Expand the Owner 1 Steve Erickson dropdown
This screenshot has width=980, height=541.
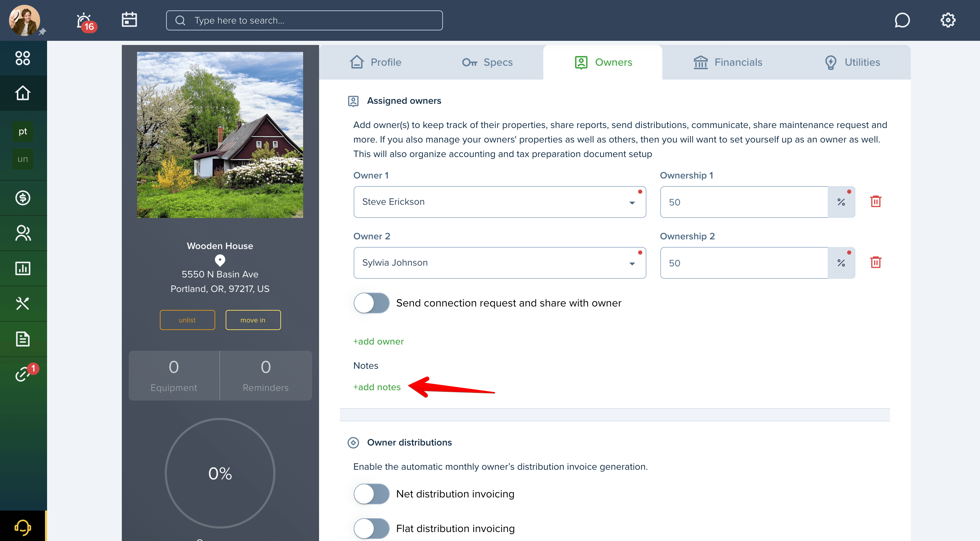pos(499,202)
